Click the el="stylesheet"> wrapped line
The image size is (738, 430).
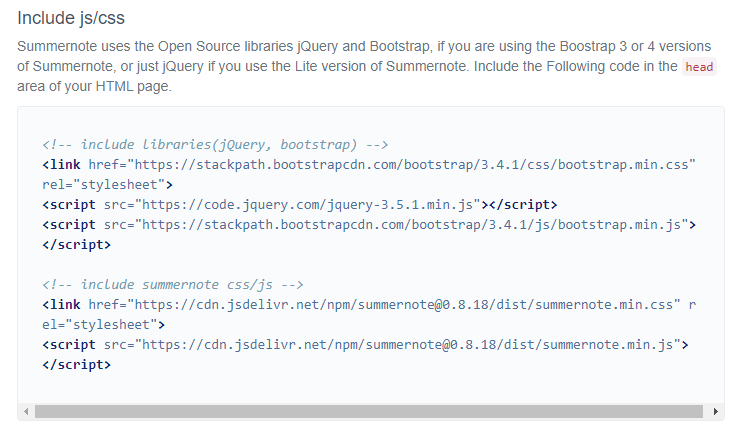point(104,325)
